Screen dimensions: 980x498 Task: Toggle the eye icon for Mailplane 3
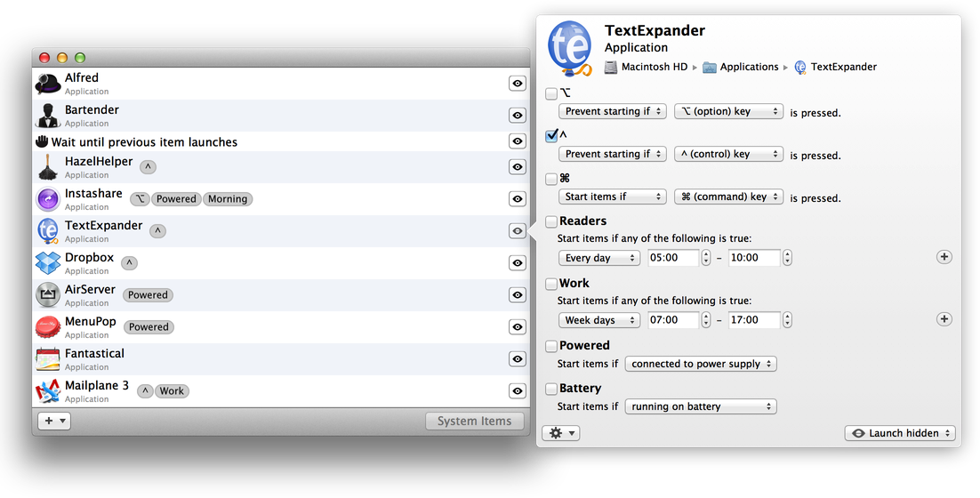click(517, 391)
